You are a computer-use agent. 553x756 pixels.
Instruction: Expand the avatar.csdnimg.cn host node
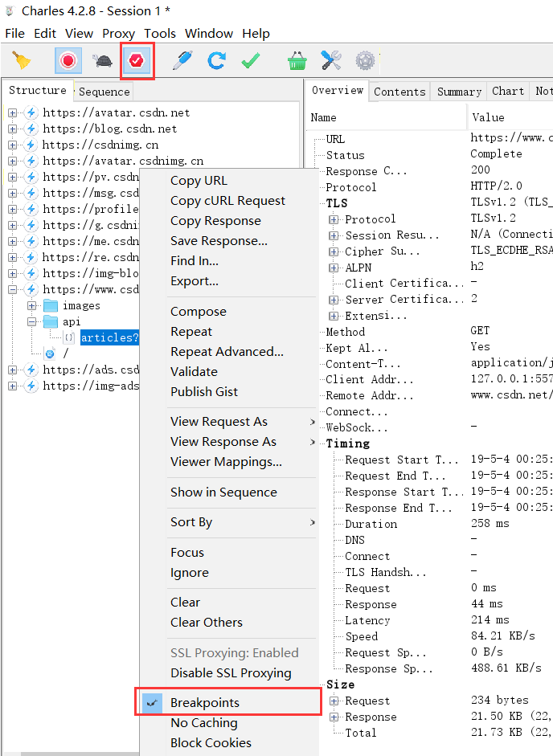pos(13,161)
